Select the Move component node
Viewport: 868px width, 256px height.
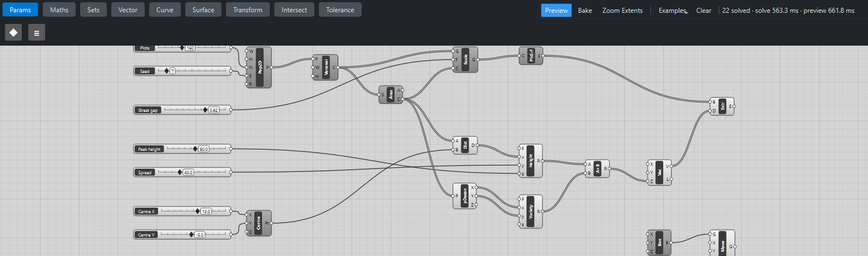[x=722, y=243]
